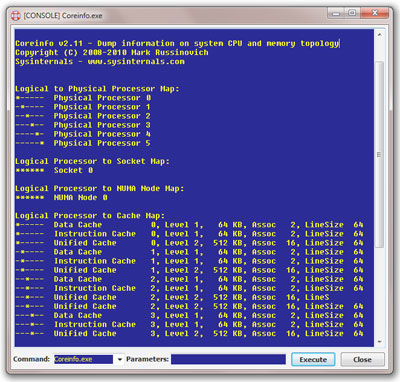Maximize the Coreinfo.exe console window
400x382 pixels.
point(352,14)
